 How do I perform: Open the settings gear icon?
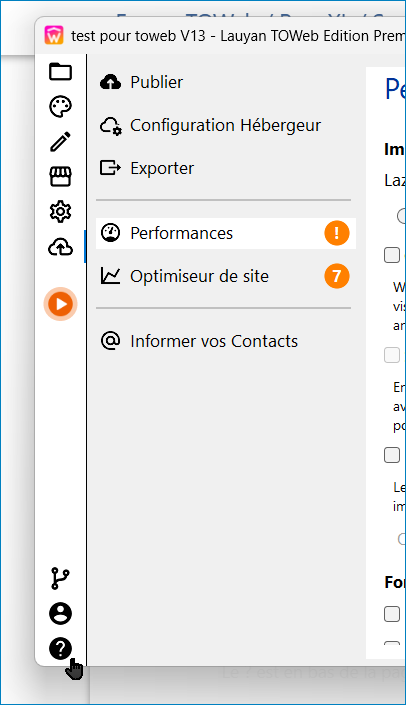pyautogui.click(x=60, y=212)
